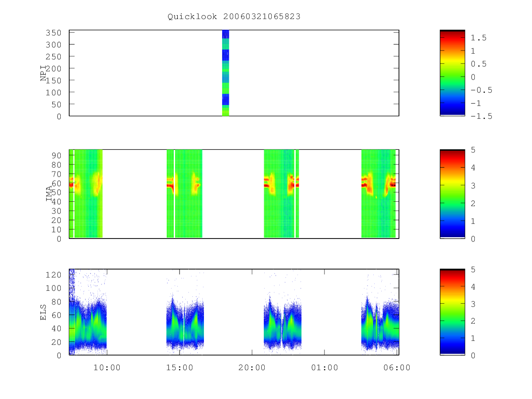Click the -0.5 label on NPI colorbar

[481, 90]
